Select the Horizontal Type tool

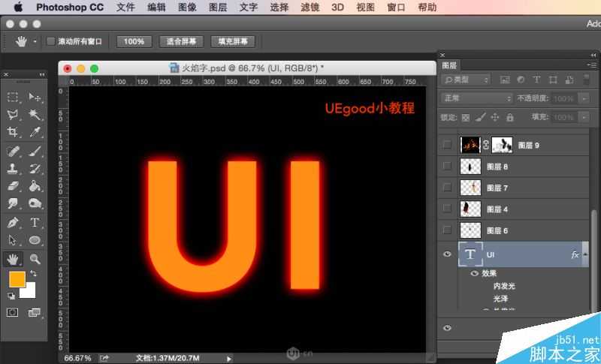(35, 223)
